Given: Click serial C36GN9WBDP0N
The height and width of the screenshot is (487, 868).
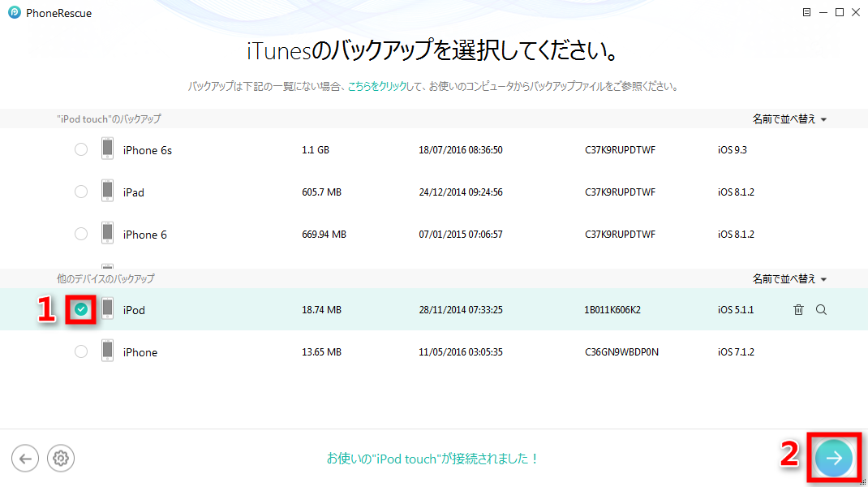Looking at the screenshot, I should click(621, 351).
